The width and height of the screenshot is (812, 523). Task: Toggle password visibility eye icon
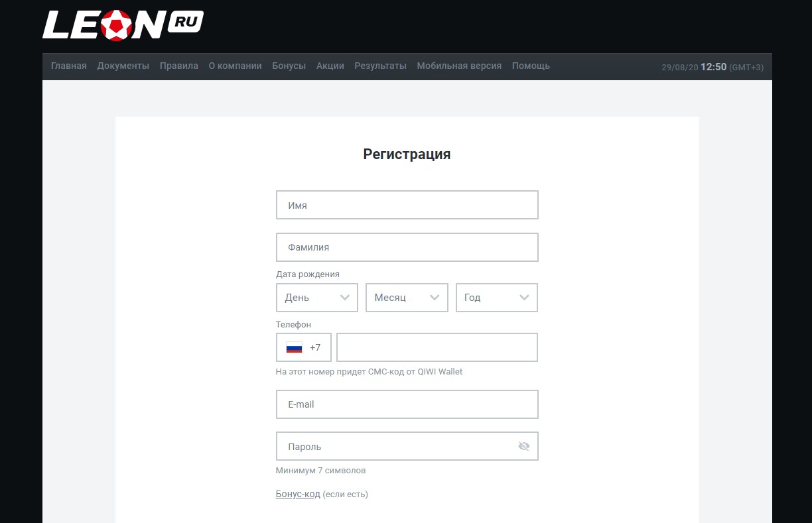pyautogui.click(x=523, y=446)
